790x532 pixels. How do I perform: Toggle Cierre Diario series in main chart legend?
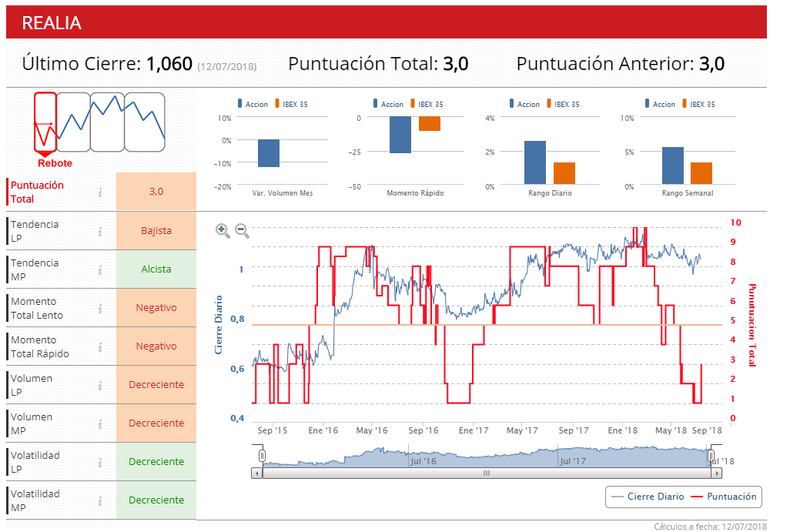tap(648, 497)
